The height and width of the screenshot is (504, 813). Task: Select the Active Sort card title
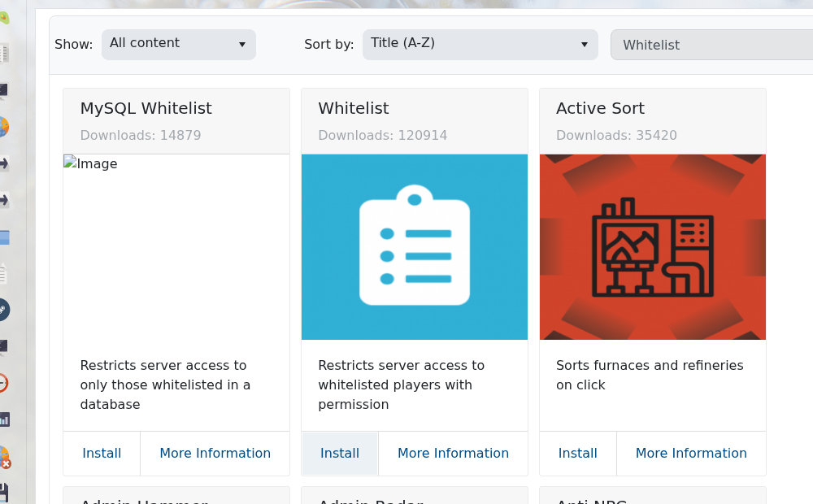coord(601,108)
